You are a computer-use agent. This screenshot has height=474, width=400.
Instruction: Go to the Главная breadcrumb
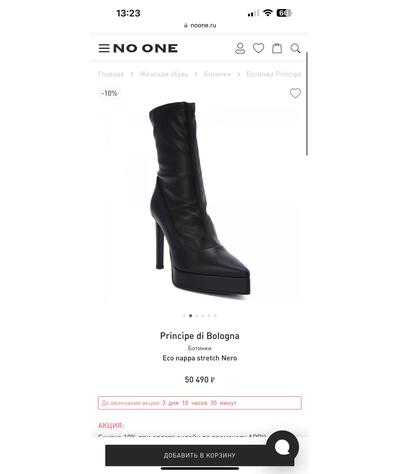click(x=111, y=74)
